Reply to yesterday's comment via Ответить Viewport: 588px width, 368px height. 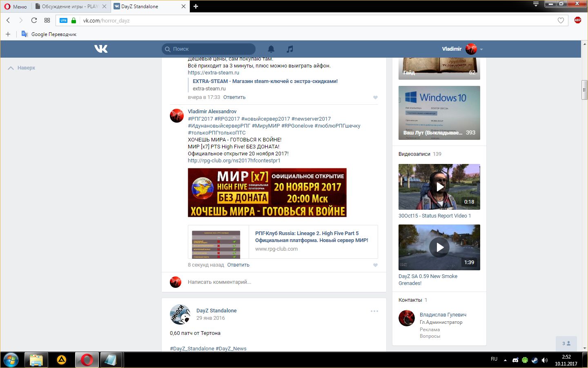pyautogui.click(x=234, y=97)
